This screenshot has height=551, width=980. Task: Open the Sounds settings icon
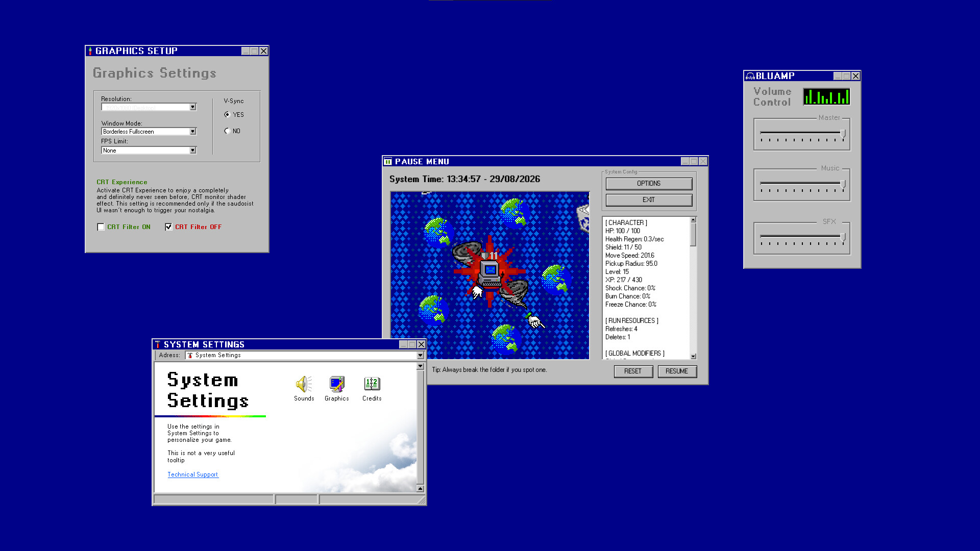(x=304, y=388)
